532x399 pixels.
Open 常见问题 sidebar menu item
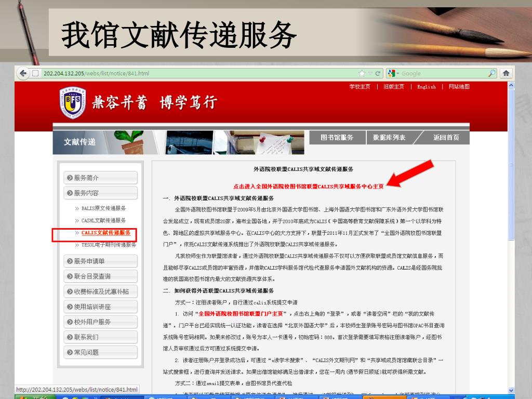pyautogui.click(x=100, y=352)
